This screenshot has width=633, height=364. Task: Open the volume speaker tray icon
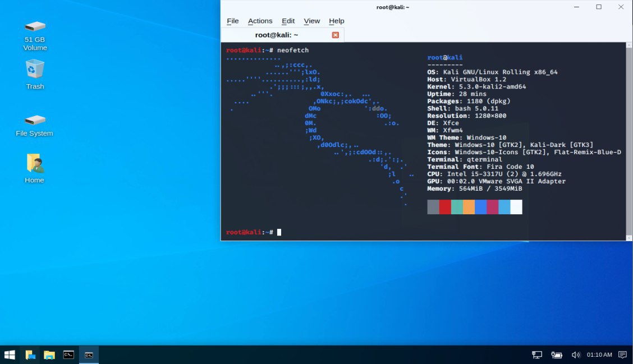(x=576, y=354)
